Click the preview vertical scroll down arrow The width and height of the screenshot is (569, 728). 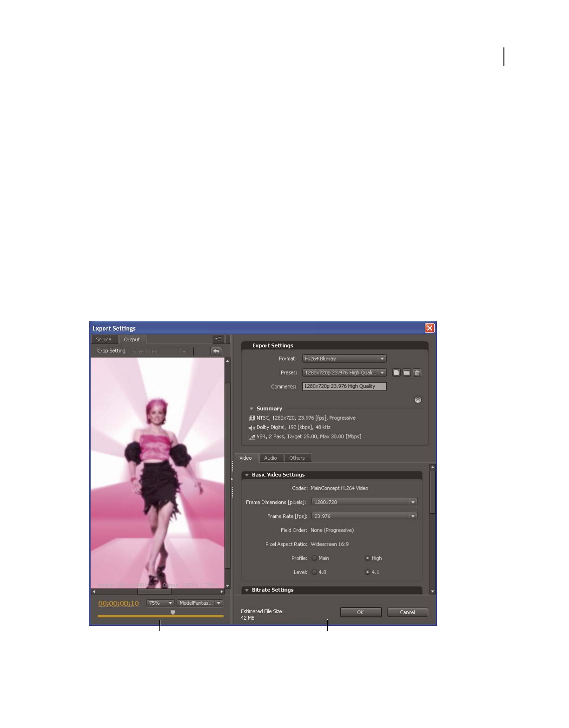click(228, 586)
